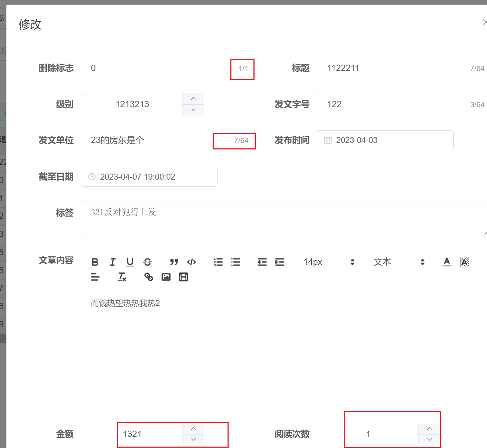The height and width of the screenshot is (448, 487).
Task: Insert a video into the article
Action: (183, 277)
